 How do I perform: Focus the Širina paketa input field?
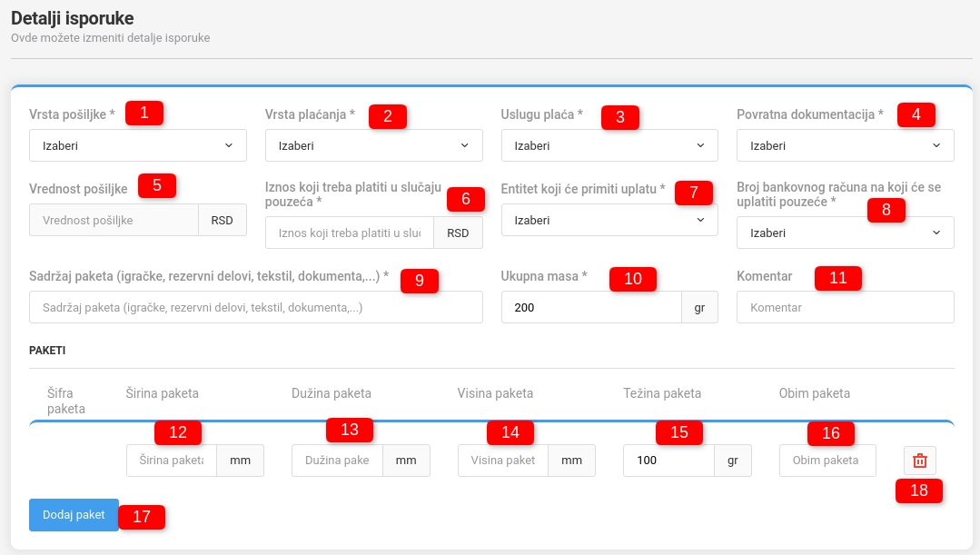point(172,461)
